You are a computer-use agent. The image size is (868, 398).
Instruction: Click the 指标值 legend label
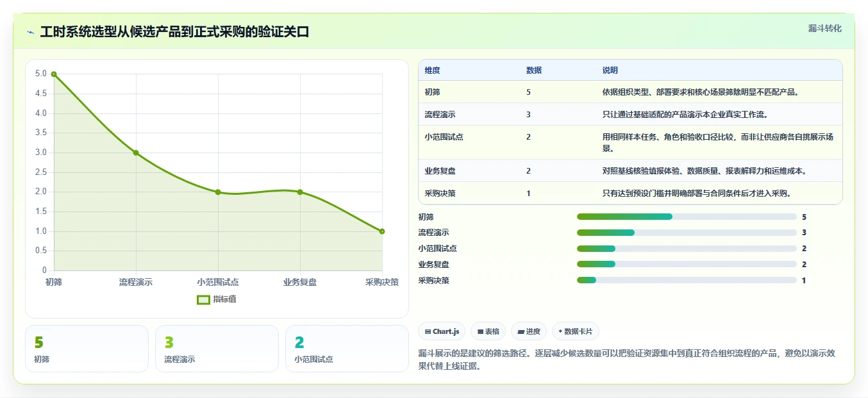(x=224, y=299)
